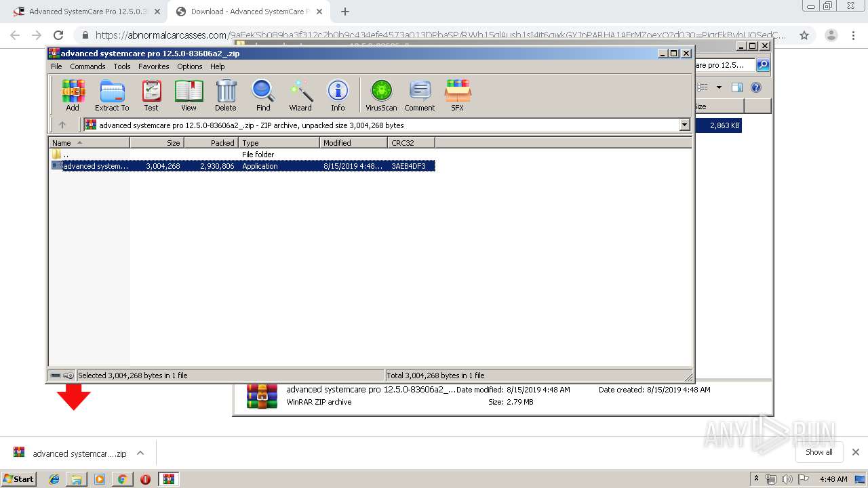Click Show all downloads button
This screenshot has width=868, height=488.
(819, 452)
